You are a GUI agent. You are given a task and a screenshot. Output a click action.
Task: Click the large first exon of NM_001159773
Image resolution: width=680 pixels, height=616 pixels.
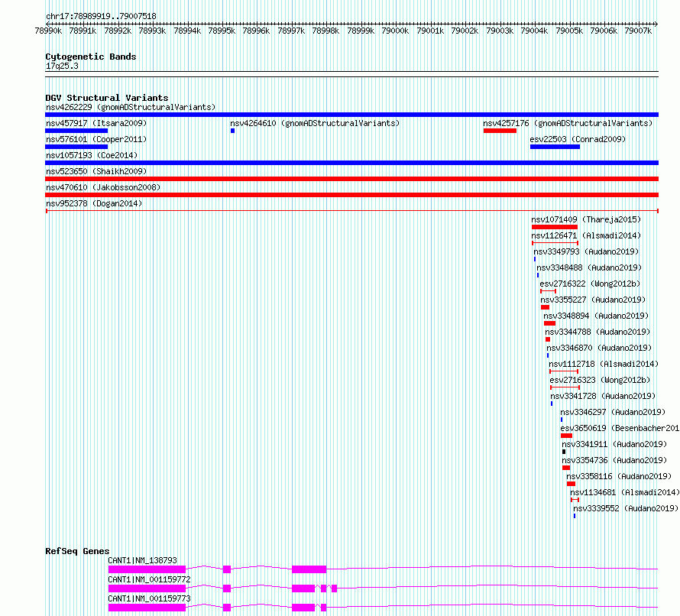[147, 608]
